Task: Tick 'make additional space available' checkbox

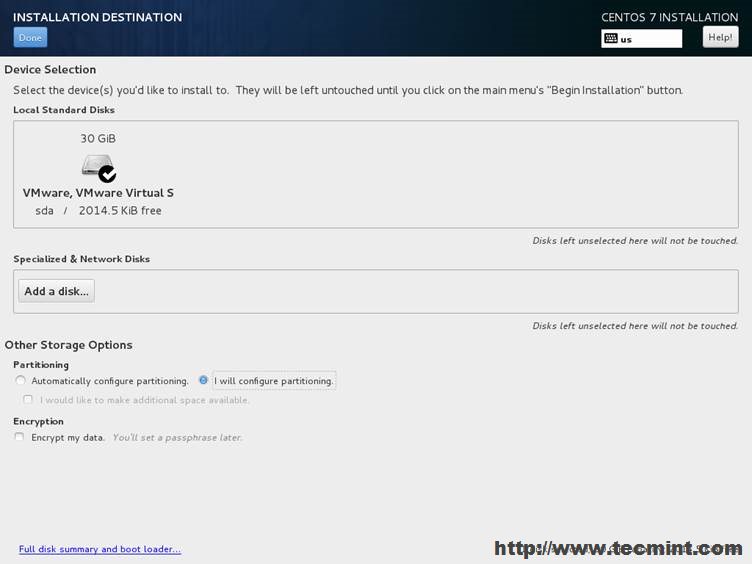Action: coord(28,400)
